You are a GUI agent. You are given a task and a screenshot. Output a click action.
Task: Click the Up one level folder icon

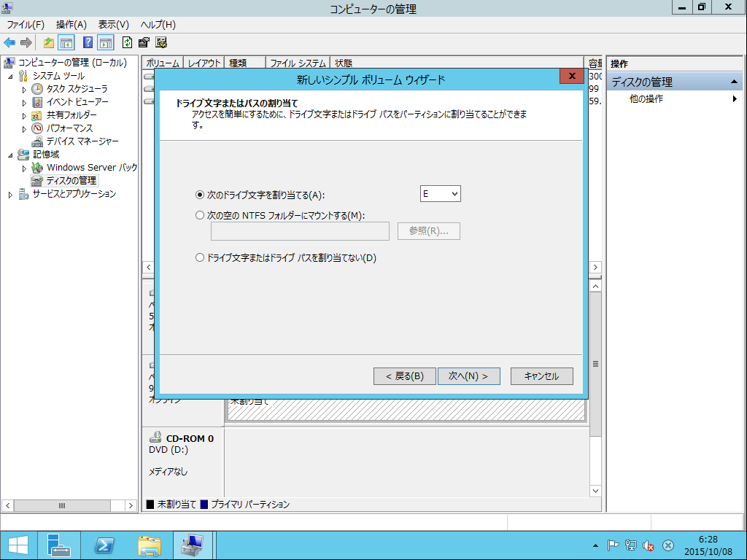(x=49, y=43)
